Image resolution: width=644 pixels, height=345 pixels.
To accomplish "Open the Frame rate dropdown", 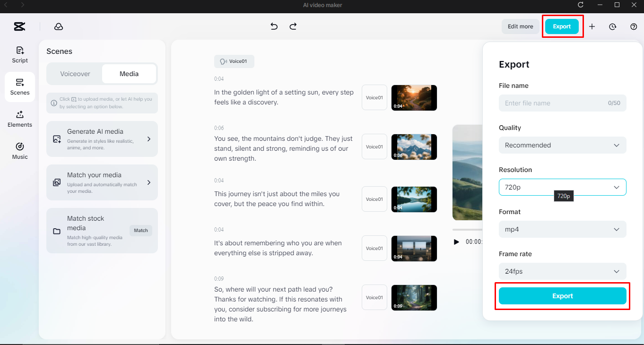I will coord(562,271).
